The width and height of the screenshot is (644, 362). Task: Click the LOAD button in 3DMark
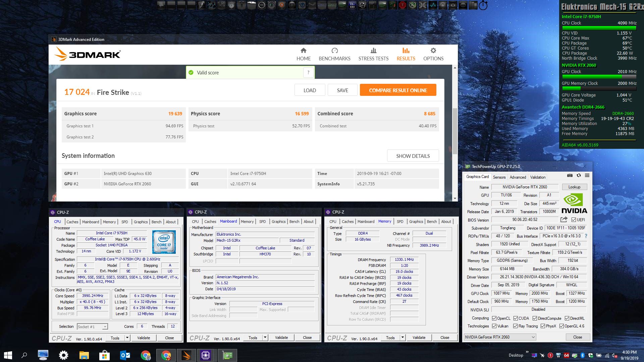(310, 90)
